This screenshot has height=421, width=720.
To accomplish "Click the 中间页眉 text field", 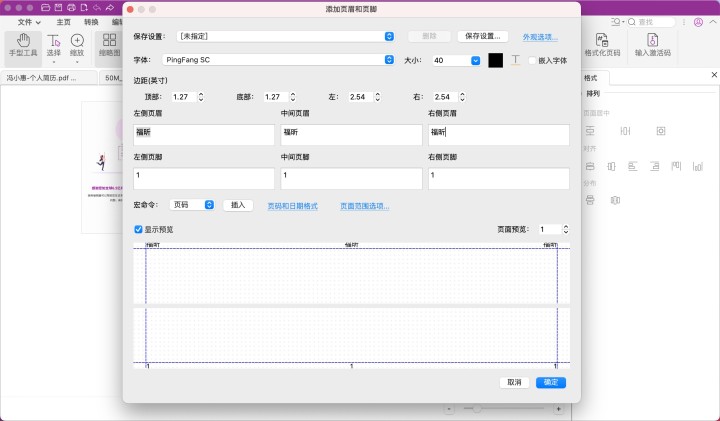I will [351, 134].
